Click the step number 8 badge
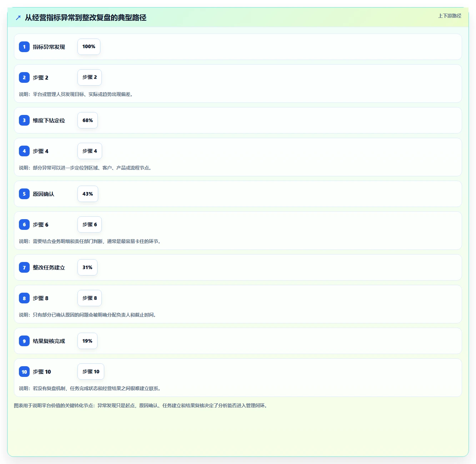The width and height of the screenshot is (476, 464). 24,298
